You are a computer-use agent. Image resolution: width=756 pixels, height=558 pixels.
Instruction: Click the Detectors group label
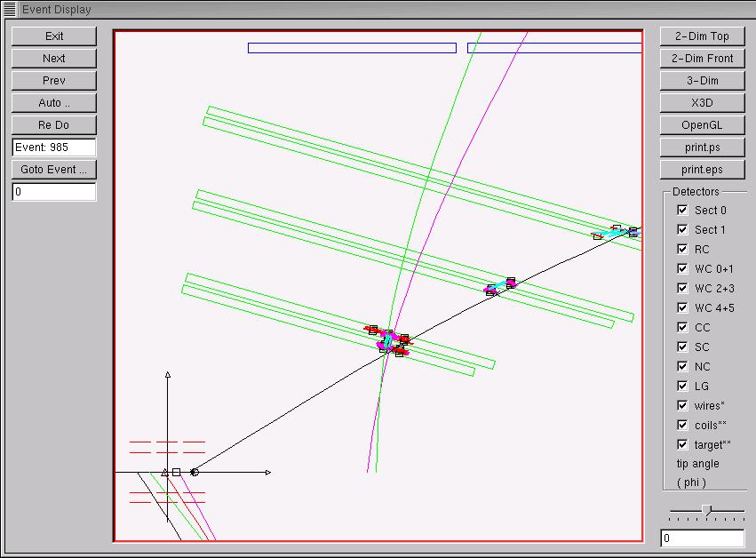(x=696, y=191)
